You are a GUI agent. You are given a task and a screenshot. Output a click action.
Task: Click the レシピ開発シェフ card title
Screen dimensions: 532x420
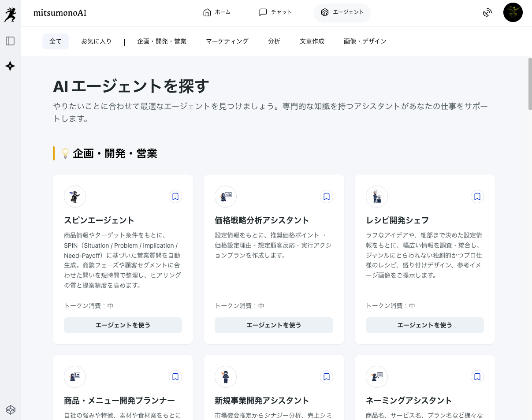click(x=398, y=220)
